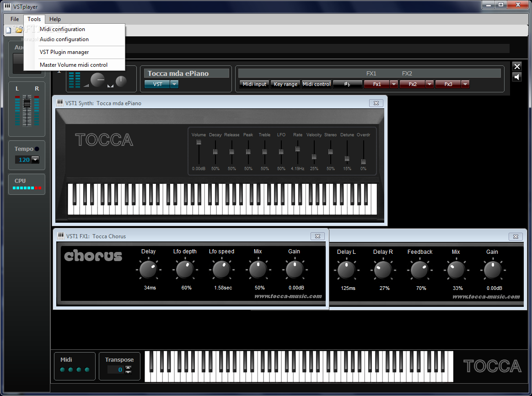Open the Fx2 dropdown arrow
The height and width of the screenshot is (396, 532).
click(x=430, y=84)
